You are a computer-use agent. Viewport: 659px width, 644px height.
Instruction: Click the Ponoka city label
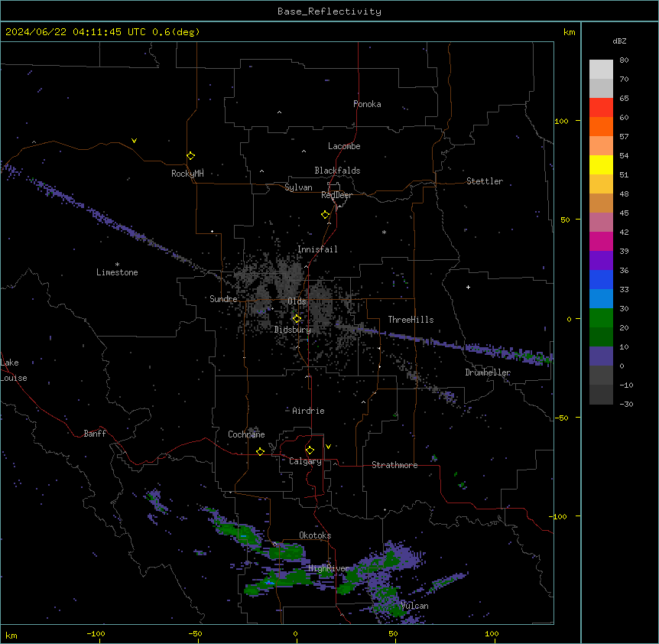[367, 104]
